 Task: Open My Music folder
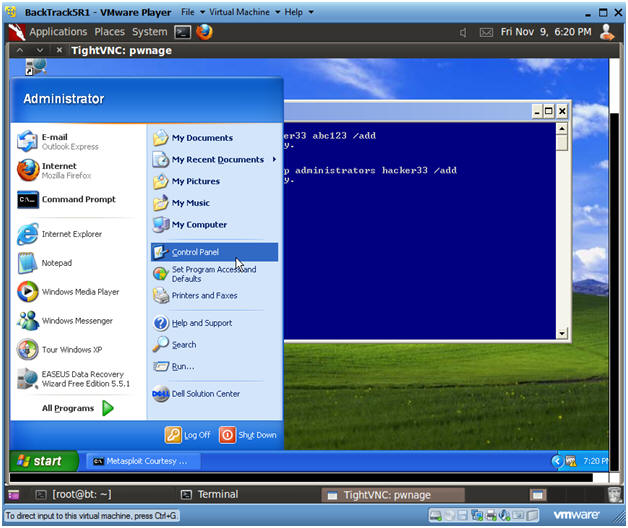pos(181,203)
